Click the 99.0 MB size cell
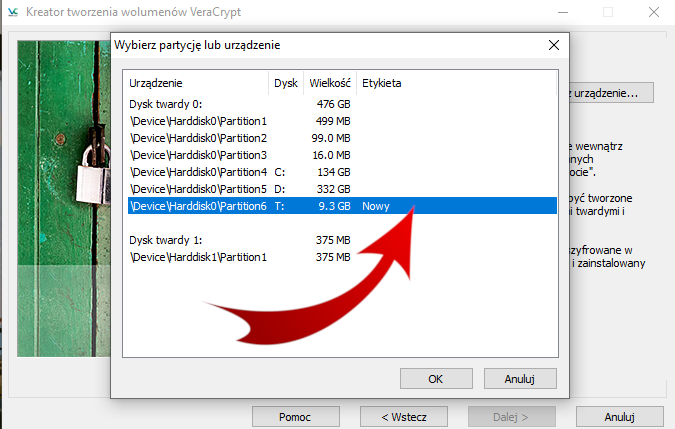Viewport: 675px width, 429px height. click(x=331, y=138)
